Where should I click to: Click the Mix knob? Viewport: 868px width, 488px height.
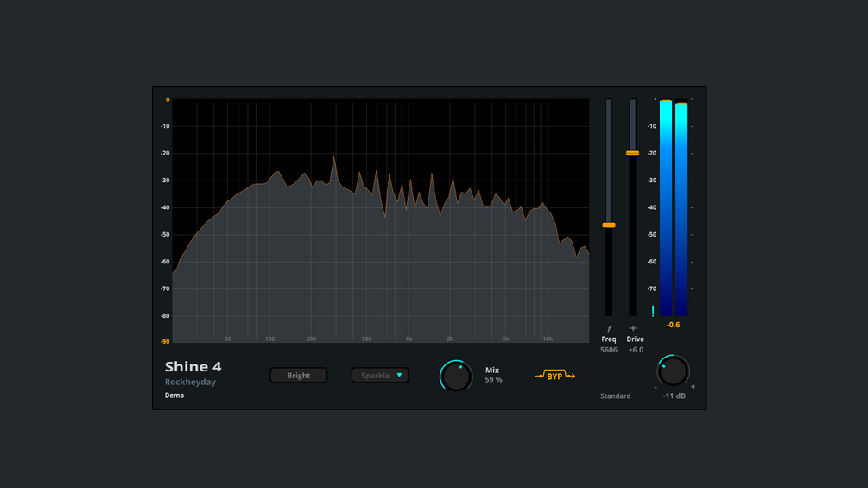[456, 376]
